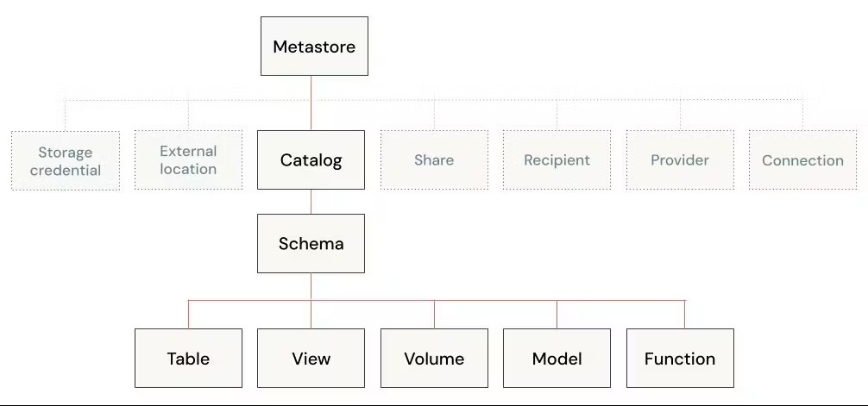Image resolution: width=868 pixels, height=406 pixels.
Task: Click the External location box
Action: 188,160
